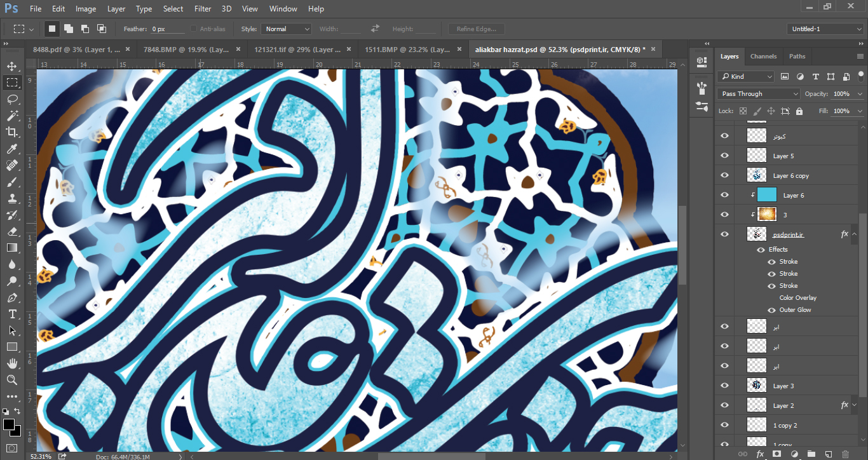The width and height of the screenshot is (868, 460).
Task: Open the layer filter Kind dropdown
Action: [x=746, y=76]
